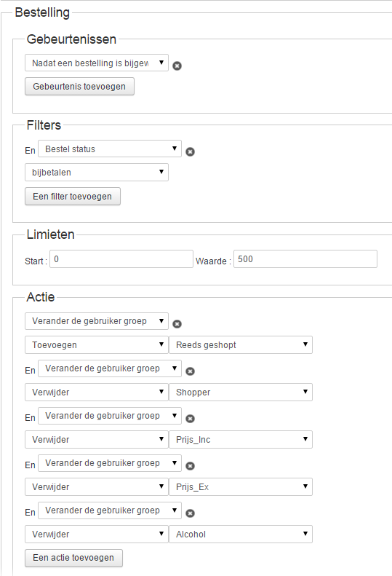Viewport: 392px width, 576px height.
Task: Open the Reeds geshopt group dropdown
Action: click(241, 345)
